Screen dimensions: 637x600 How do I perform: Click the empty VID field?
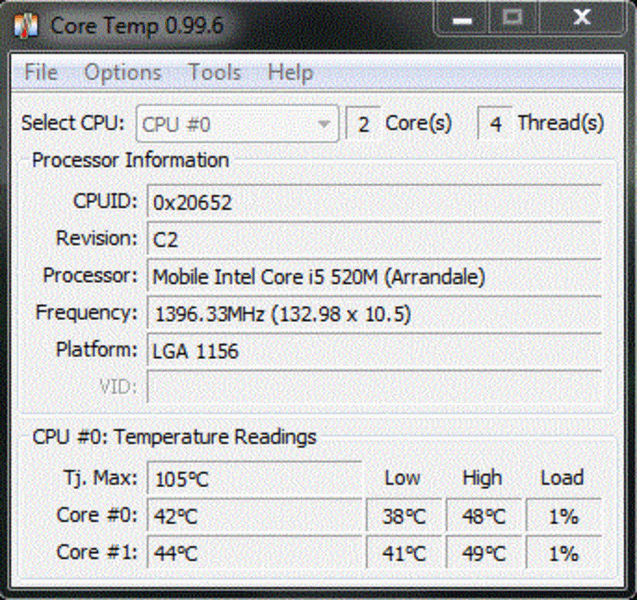point(374,387)
